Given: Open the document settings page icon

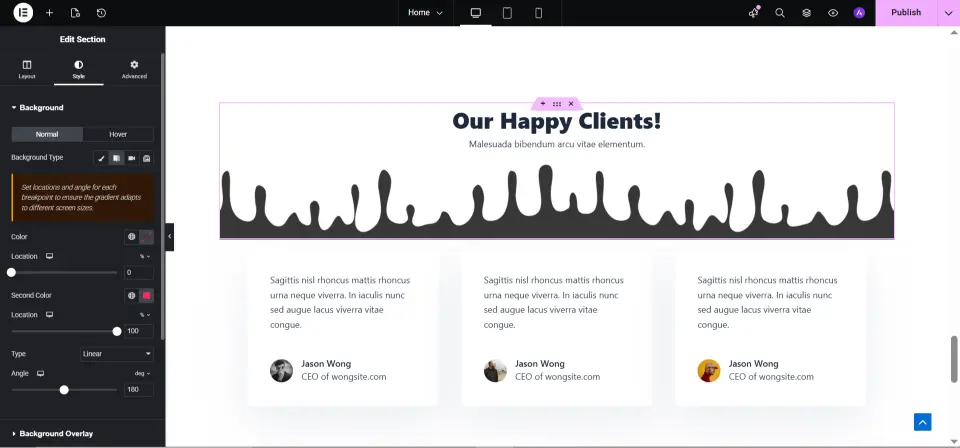Looking at the screenshot, I should 75,13.
